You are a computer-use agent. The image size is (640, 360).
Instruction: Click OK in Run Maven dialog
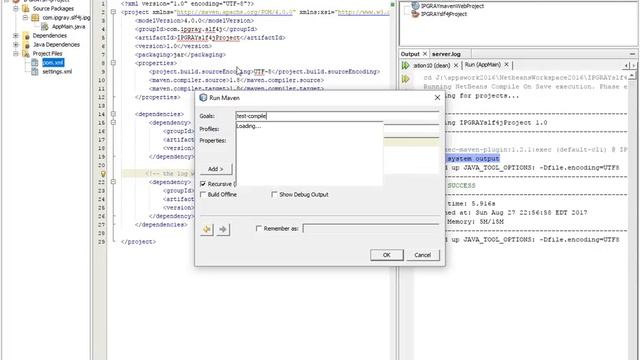click(x=387, y=255)
